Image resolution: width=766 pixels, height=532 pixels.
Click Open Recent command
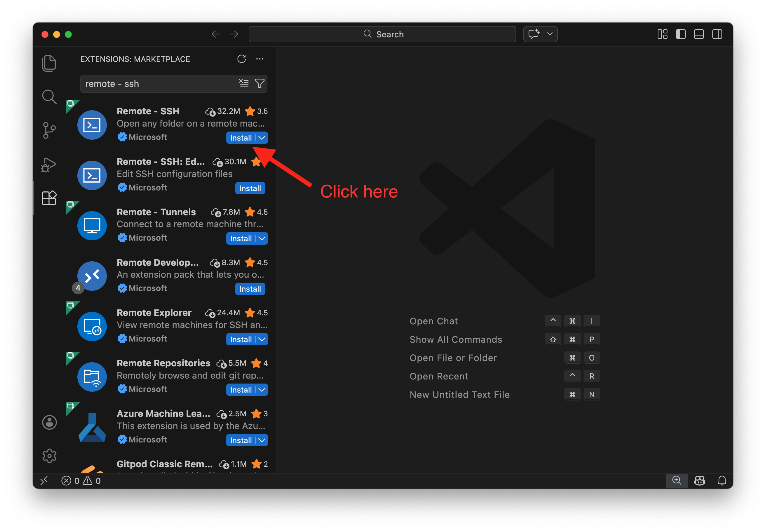coord(439,376)
